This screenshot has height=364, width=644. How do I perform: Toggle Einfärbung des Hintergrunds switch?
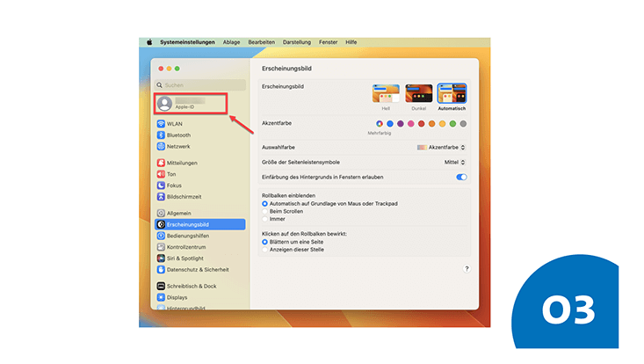[x=461, y=177]
